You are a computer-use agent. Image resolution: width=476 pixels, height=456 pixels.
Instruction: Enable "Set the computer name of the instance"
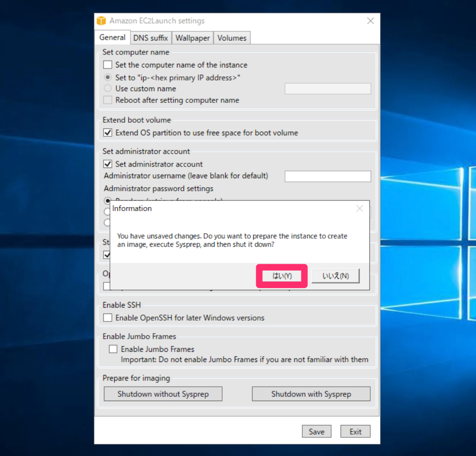[x=107, y=65]
